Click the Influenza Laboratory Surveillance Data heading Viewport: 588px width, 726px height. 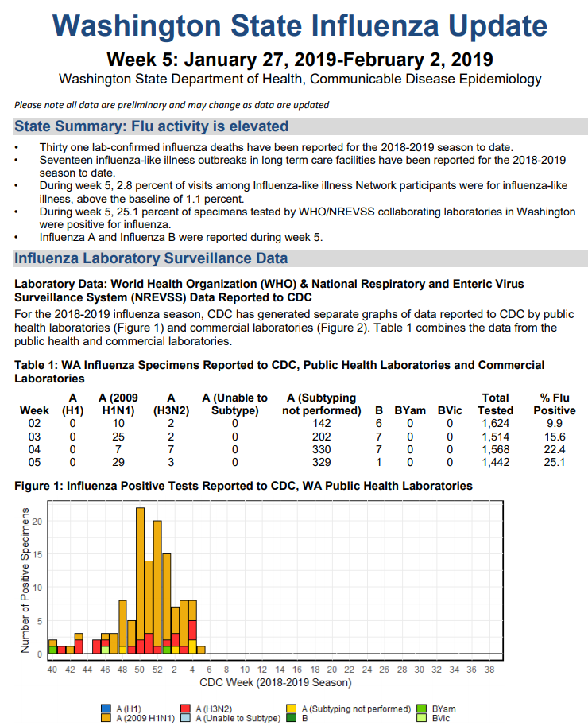(x=151, y=258)
